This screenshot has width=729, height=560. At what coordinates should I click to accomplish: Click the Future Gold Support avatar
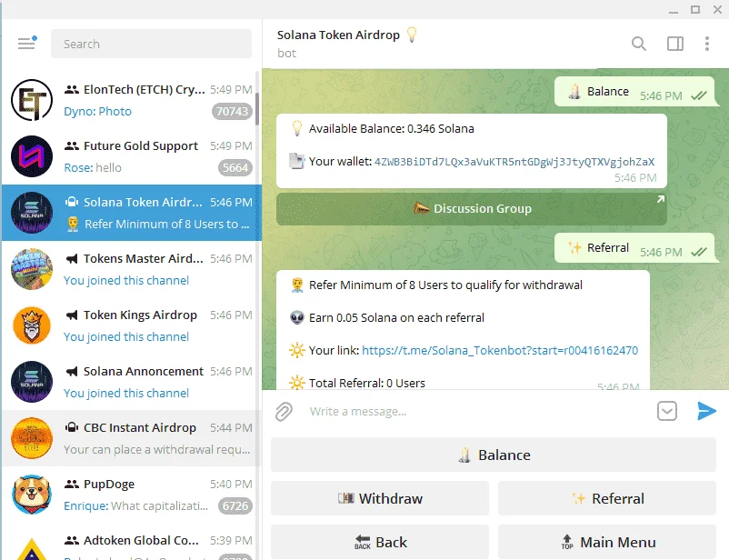pyautogui.click(x=32, y=156)
